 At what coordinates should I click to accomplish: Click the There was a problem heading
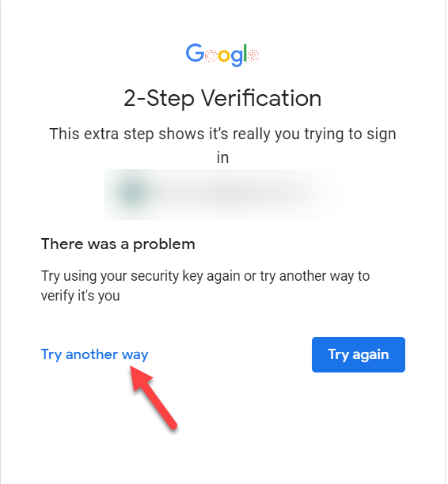click(118, 244)
